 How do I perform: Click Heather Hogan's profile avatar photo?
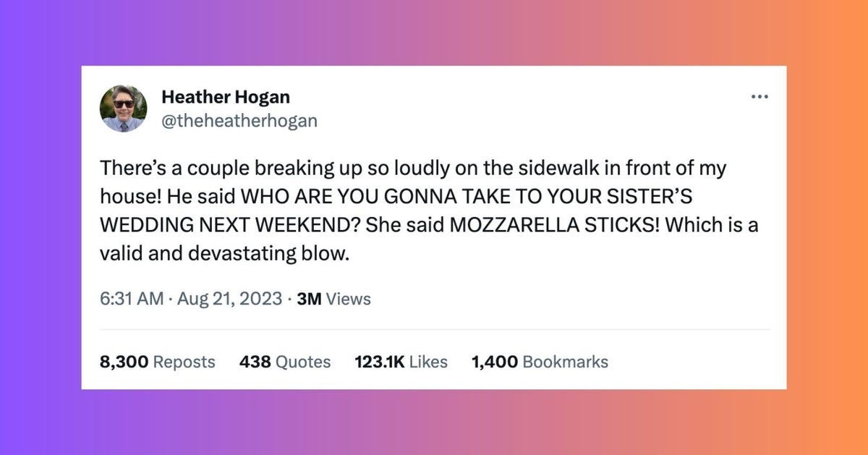[123, 108]
